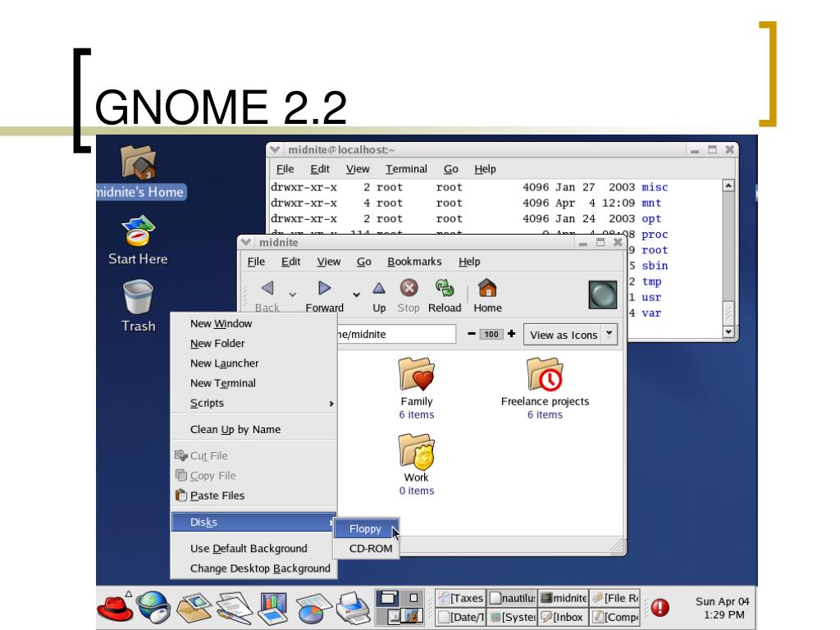Viewport: 840px width, 630px height.
Task: Zoom out with the minus button
Action: coord(472,334)
